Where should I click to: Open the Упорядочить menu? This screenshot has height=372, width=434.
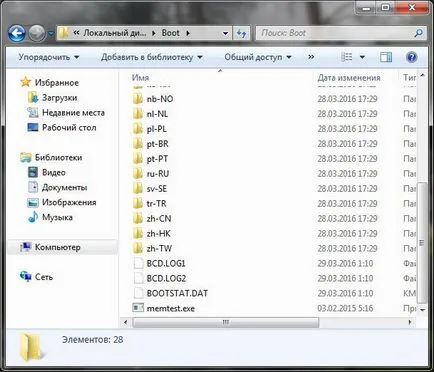tap(49, 57)
